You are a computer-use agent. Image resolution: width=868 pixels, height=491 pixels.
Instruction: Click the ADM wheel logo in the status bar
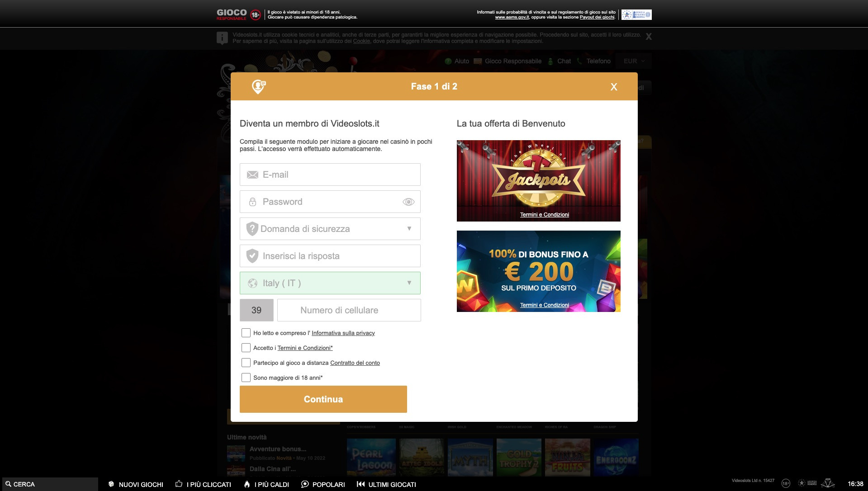click(828, 483)
